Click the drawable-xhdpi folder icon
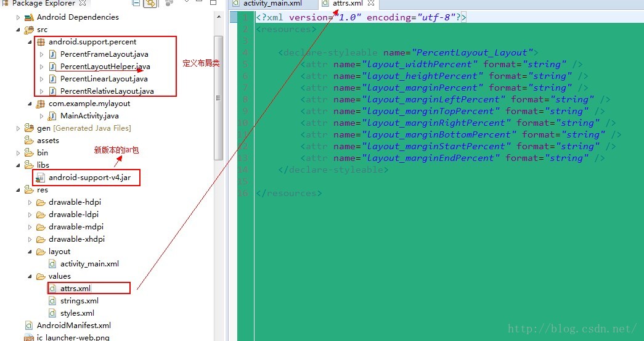This screenshot has height=341, width=644. (x=41, y=239)
